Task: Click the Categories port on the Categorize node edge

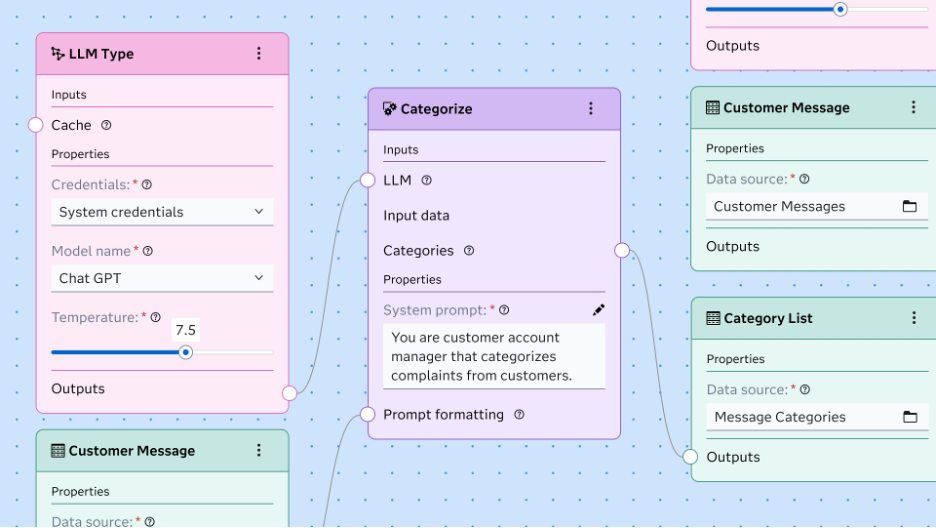Action: (622, 251)
